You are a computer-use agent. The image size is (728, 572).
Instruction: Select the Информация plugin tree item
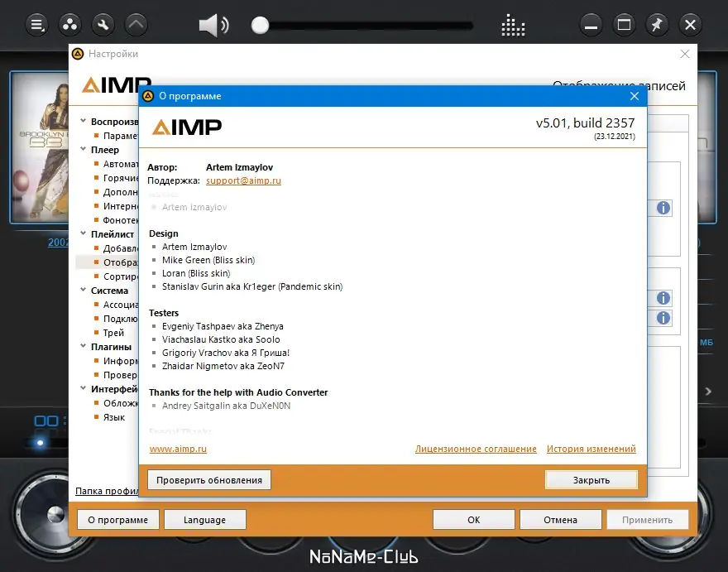120,361
